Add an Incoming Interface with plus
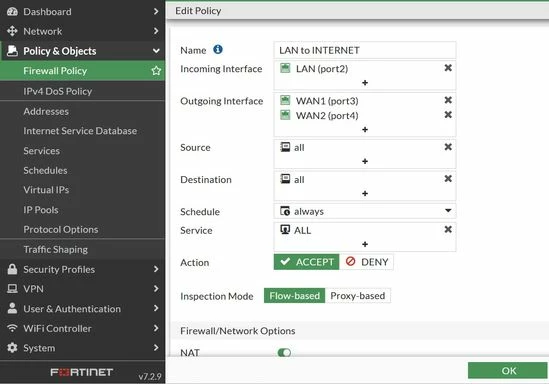 coord(365,83)
